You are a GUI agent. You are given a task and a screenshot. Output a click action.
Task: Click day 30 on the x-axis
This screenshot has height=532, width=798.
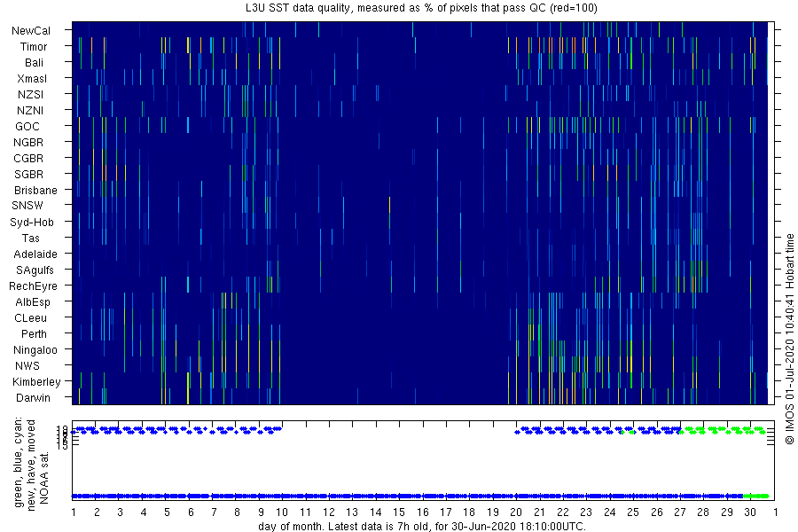click(750, 512)
